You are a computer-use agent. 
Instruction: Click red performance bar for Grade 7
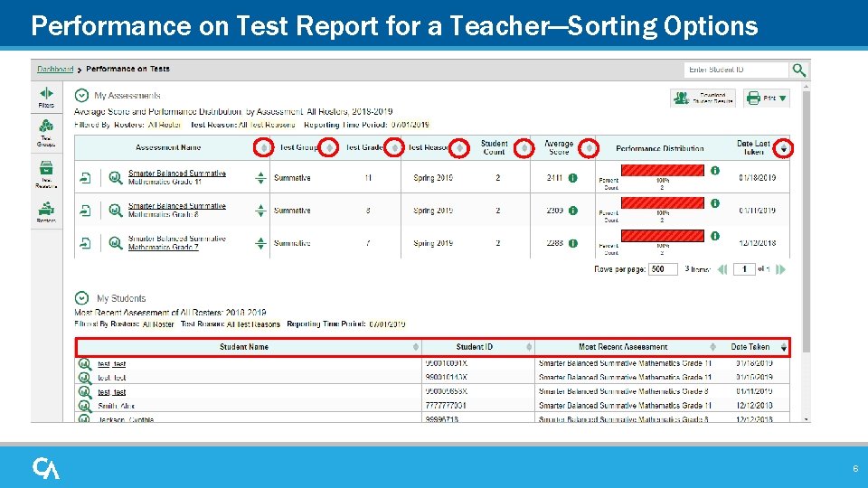tap(663, 236)
